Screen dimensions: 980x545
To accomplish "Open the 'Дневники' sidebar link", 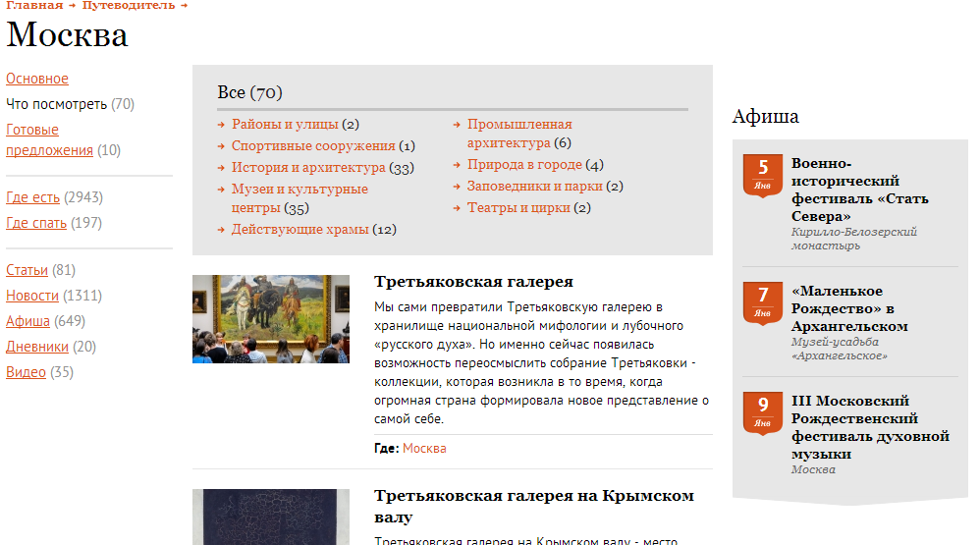I will 37,347.
